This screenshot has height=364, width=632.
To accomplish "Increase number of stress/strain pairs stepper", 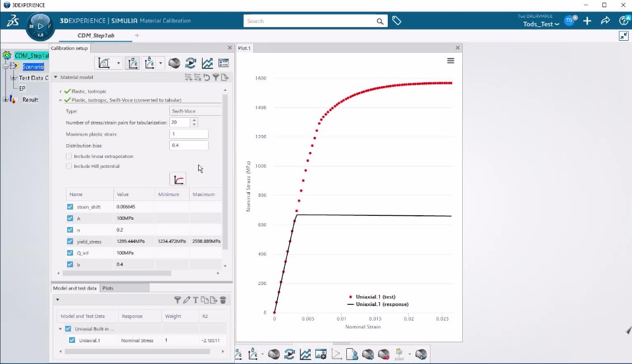I will [x=194, y=120].
